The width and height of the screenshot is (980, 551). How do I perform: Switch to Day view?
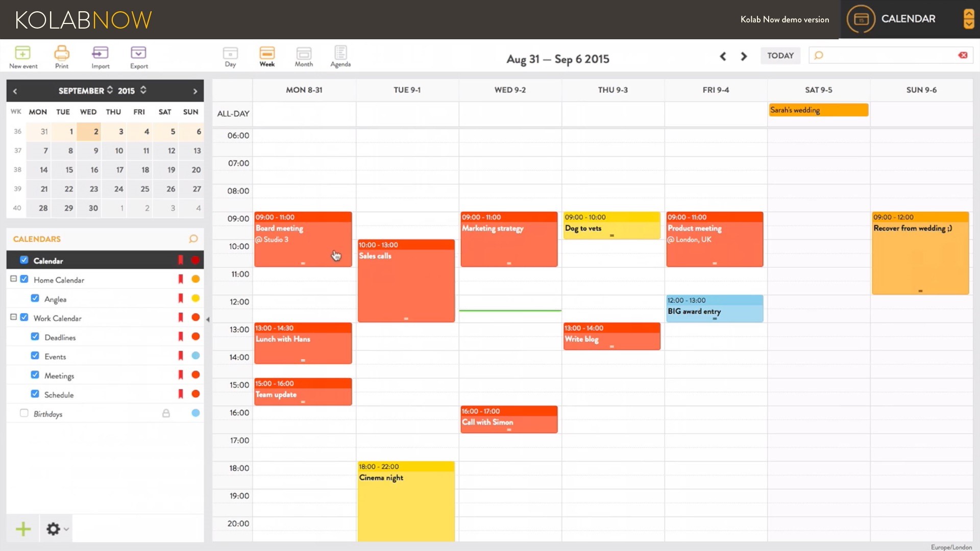click(x=230, y=53)
